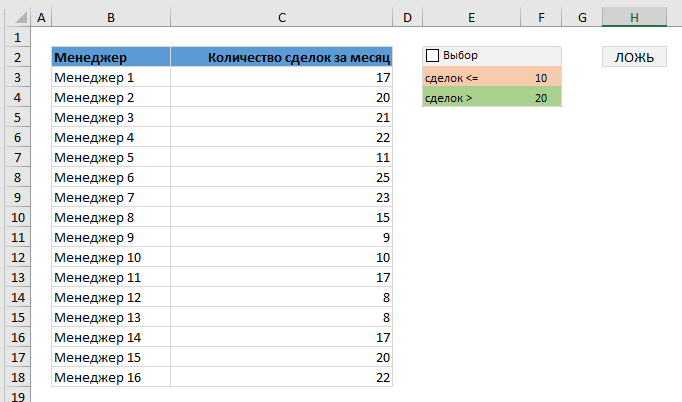The image size is (682, 402).
Task: Select row 18 header
Action: (17, 377)
